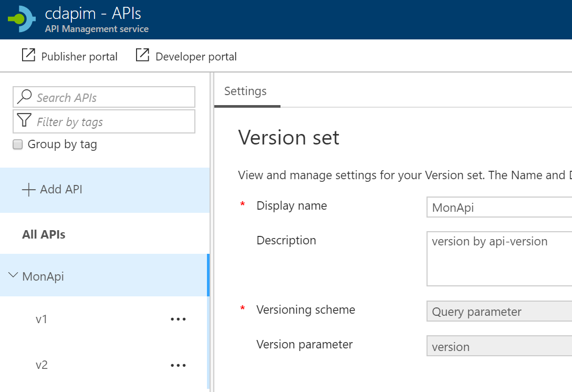Focus the Search APIs input field
Image resolution: width=572 pixels, height=392 pixels.
coord(104,97)
